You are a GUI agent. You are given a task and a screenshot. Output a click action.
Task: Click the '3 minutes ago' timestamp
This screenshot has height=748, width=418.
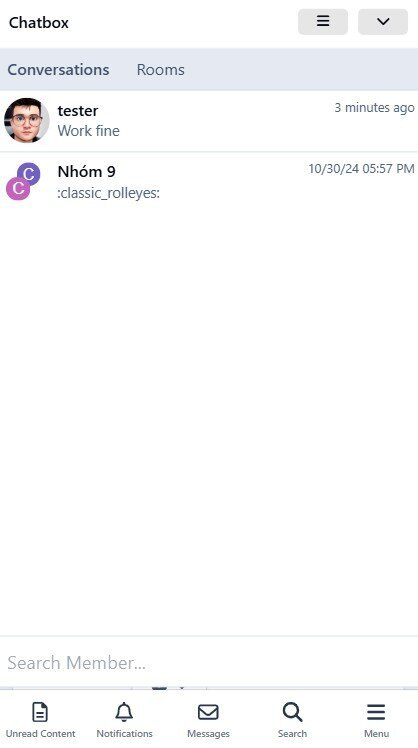374,108
